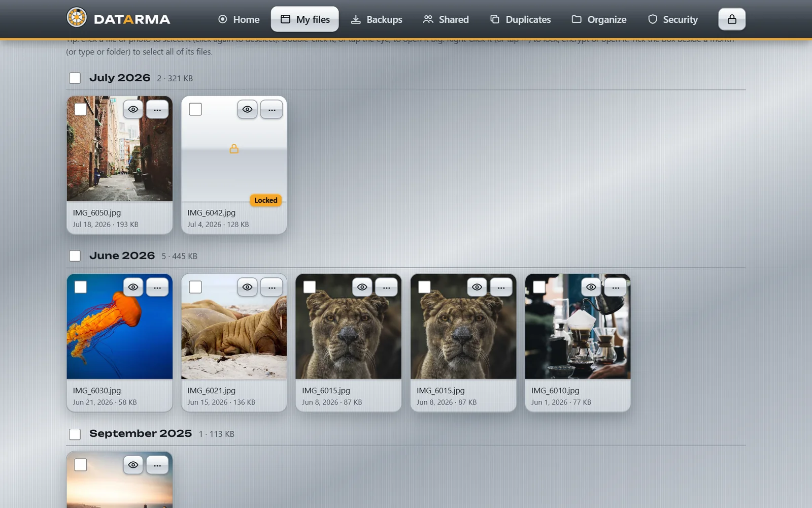Preview IMG_6050.jpg with its eye icon
Image resolution: width=812 pixels, height=508 pixels.
133,109
